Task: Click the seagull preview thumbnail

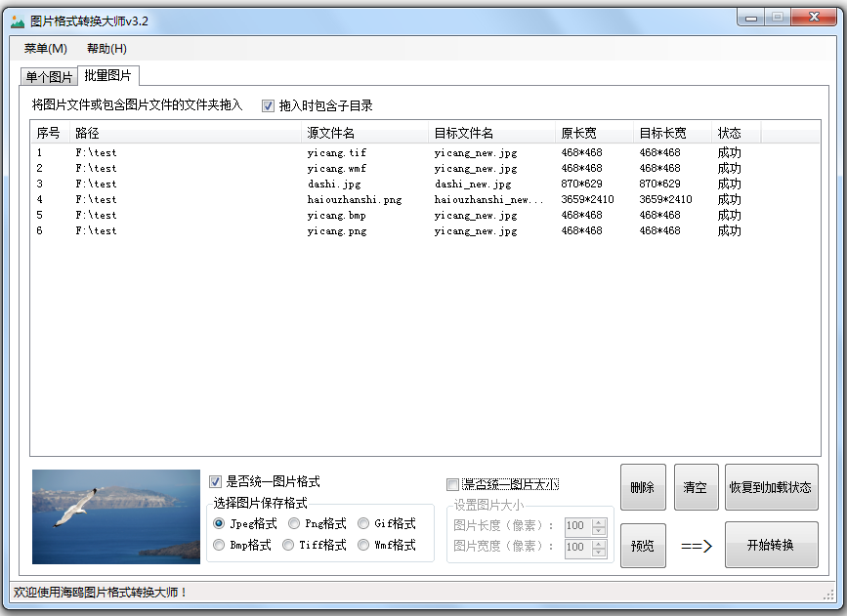Action: [116, 516]
